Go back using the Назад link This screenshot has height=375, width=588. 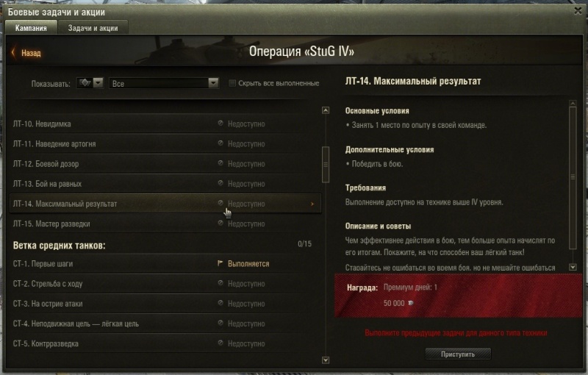pos(31,53)
